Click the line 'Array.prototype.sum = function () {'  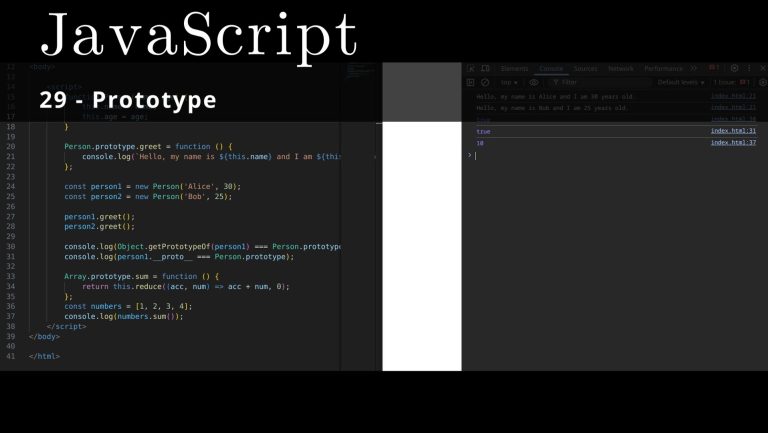click(x=142, y=276)
